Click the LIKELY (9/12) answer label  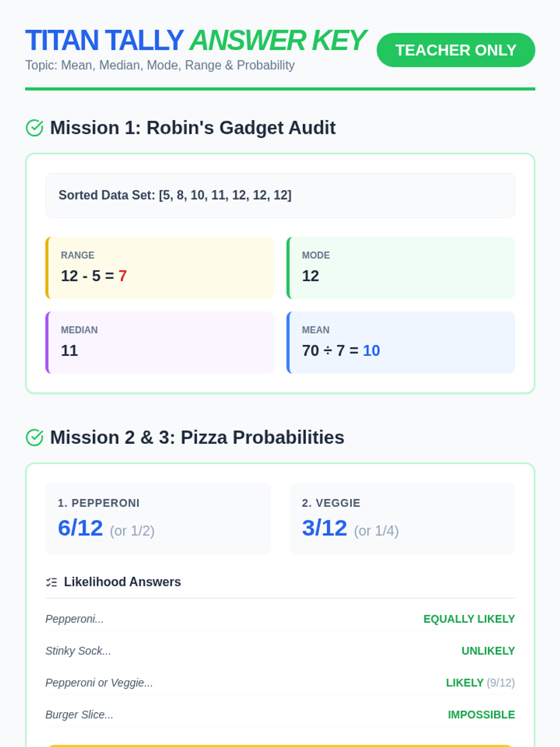[480, 683]
